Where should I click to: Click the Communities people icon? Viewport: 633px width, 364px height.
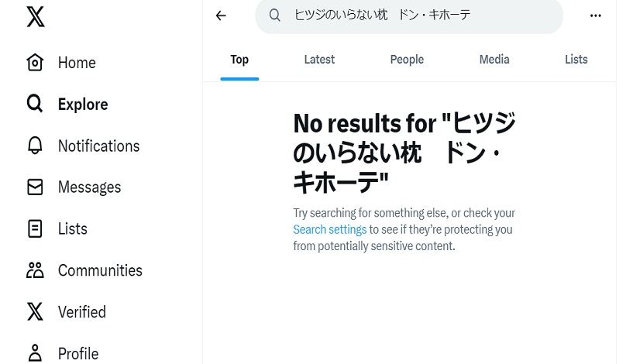tap(35, 270)
